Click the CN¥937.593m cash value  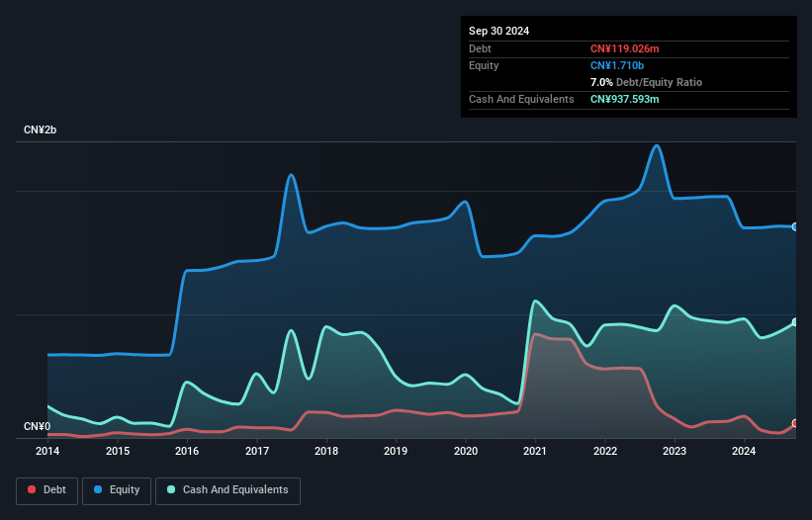[624, 99]
